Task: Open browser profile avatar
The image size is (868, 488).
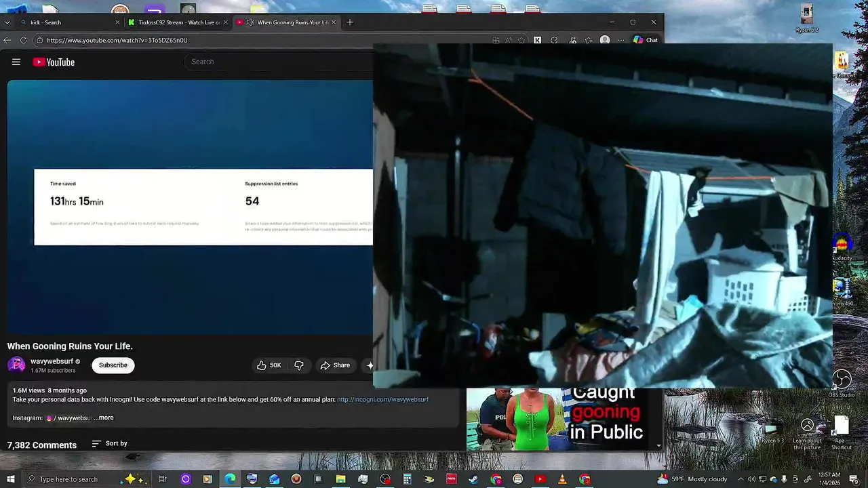Action: [605, 40]
